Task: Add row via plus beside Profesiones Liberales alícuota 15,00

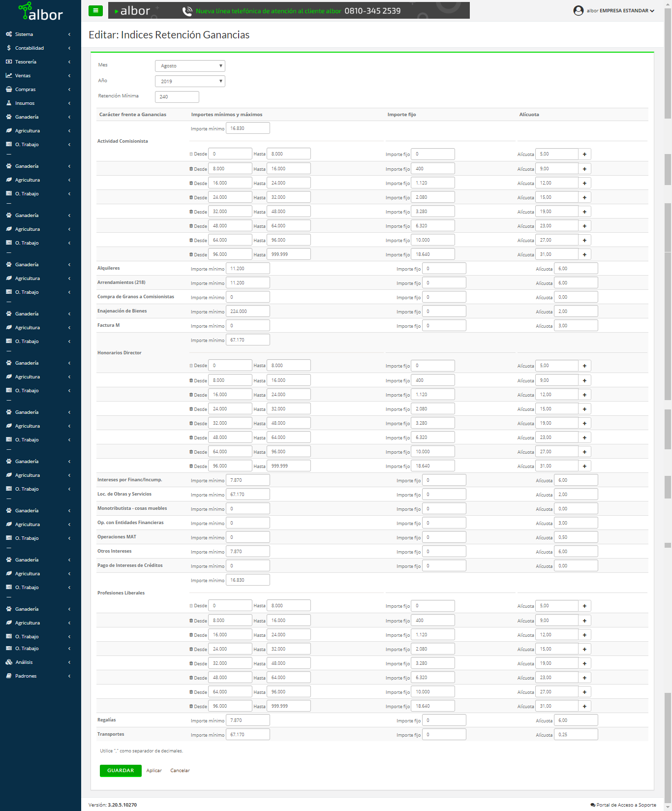Action: (584, 649)
